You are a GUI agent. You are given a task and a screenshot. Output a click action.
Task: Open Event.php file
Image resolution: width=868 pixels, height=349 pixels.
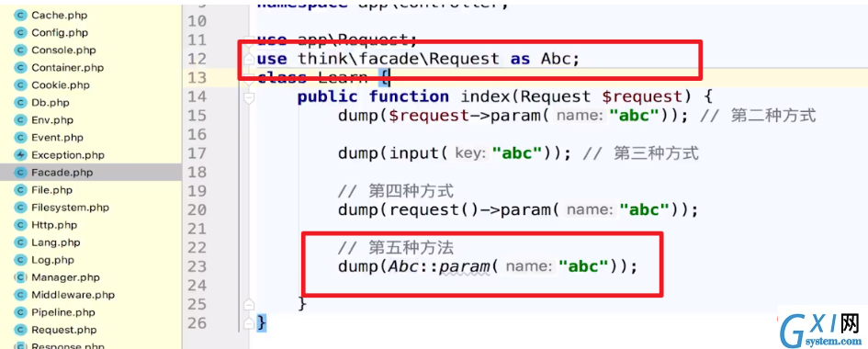click(57, 138)
